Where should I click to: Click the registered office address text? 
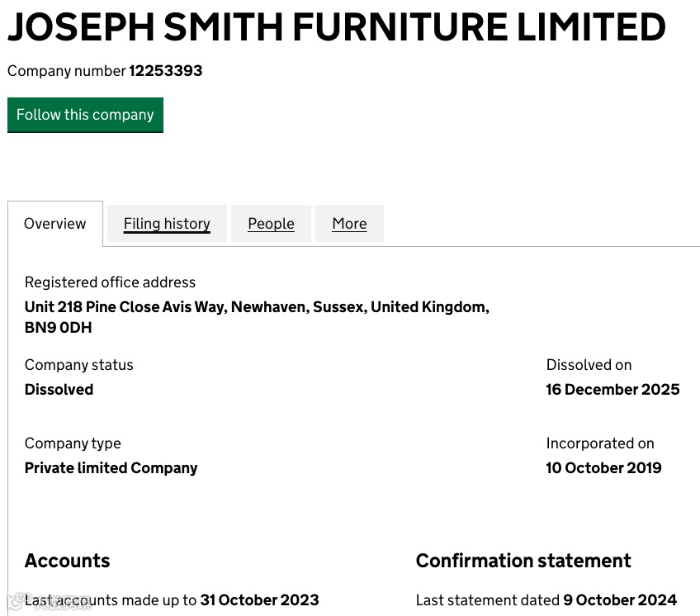click(x=257, y=307)
